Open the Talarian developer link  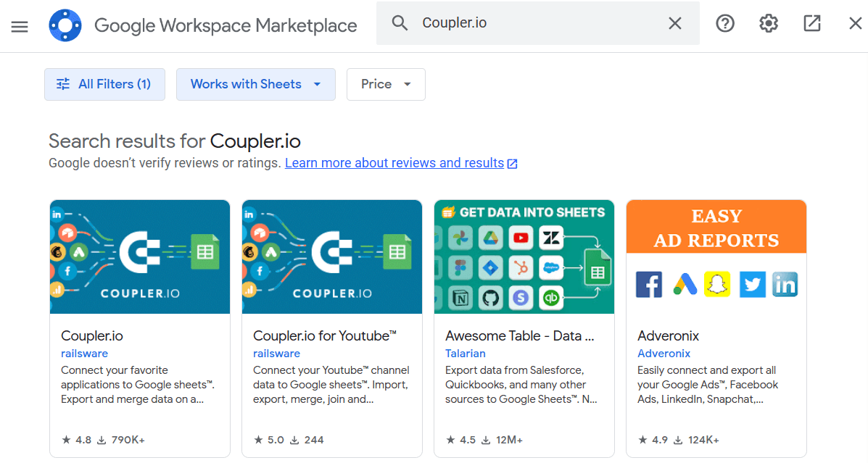[465, 354]
